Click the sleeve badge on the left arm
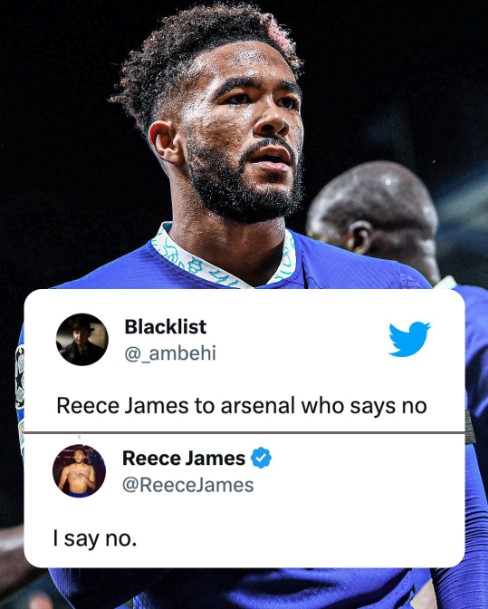488x609 pixels. point(20,377)
